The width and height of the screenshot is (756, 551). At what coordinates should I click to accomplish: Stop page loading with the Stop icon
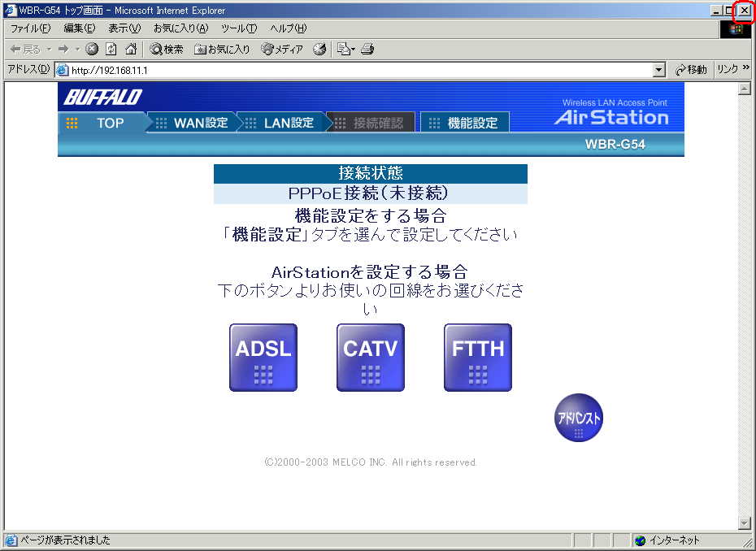pos(92,49)
